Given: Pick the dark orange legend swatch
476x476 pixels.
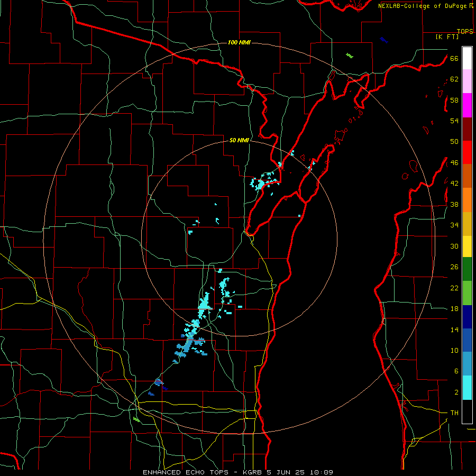Looking at the screenshot, I should [467, 176].
